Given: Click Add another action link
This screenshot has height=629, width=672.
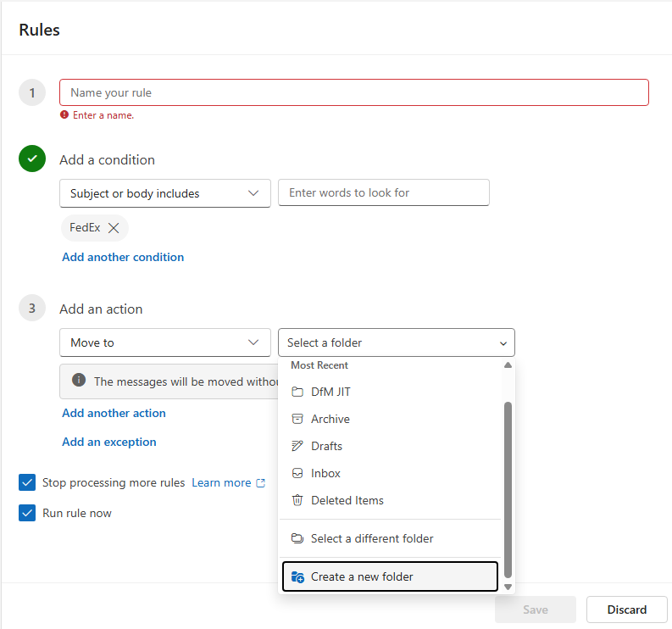Looking at the screenshot, I should 114,413.
